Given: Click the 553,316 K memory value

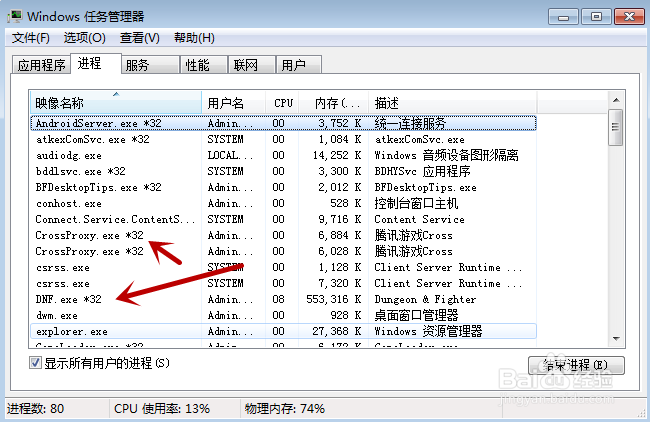Looking at the screenshot, I should point(334,299).
